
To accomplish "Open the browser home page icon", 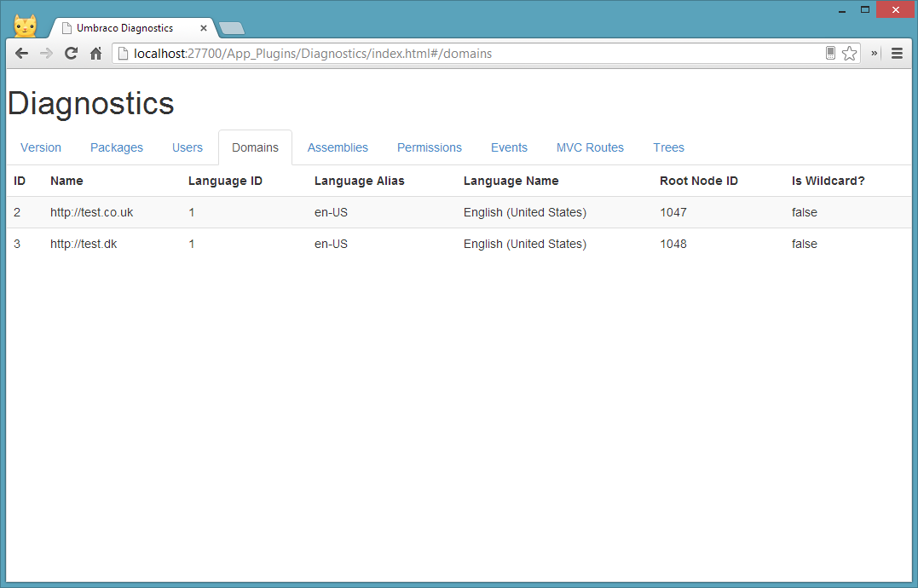I will (96, 53).
